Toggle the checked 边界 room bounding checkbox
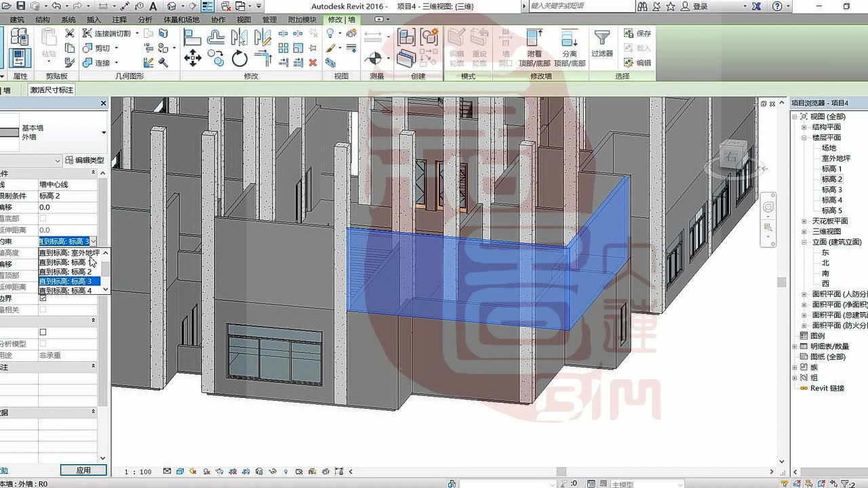 click(x=43, y=298)
